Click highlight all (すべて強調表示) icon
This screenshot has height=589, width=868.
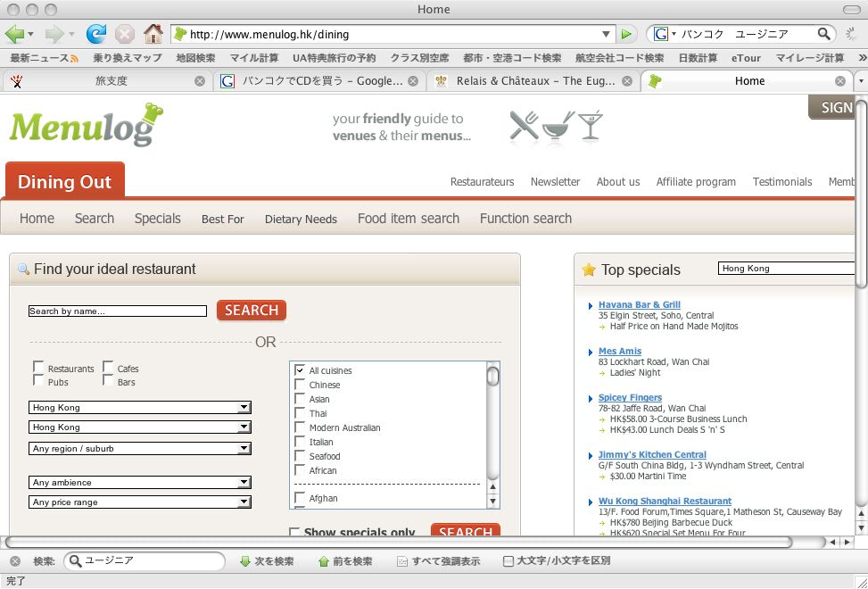pos(402,561)
